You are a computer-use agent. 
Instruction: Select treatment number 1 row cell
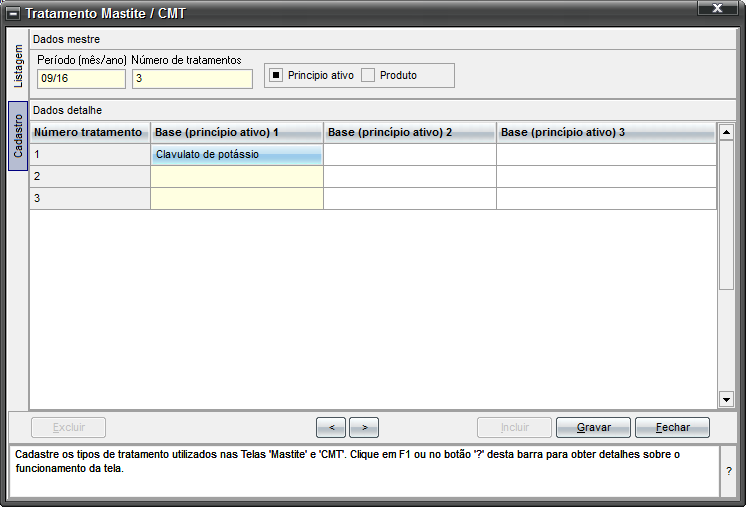tap(90, 155)
